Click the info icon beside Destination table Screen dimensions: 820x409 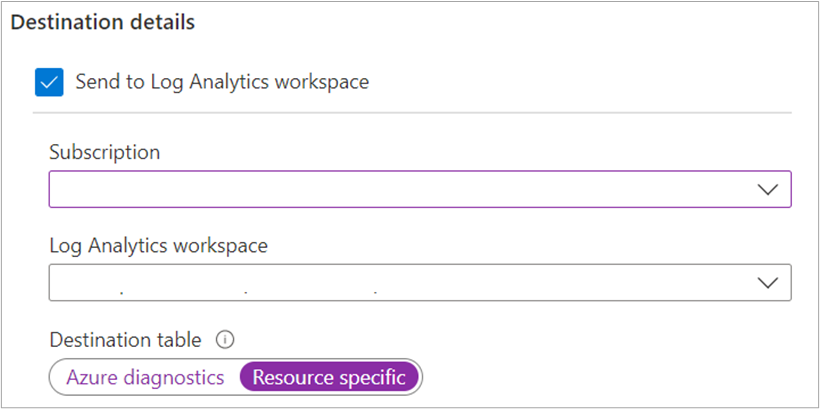coord(225,340)
